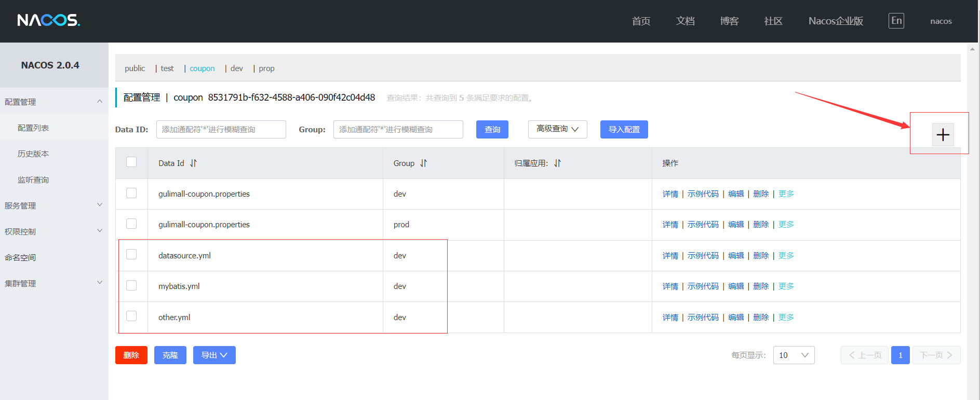980x400 pixels.
Task: Select checkbox for mybatis.yml
Action: [131, 285]
